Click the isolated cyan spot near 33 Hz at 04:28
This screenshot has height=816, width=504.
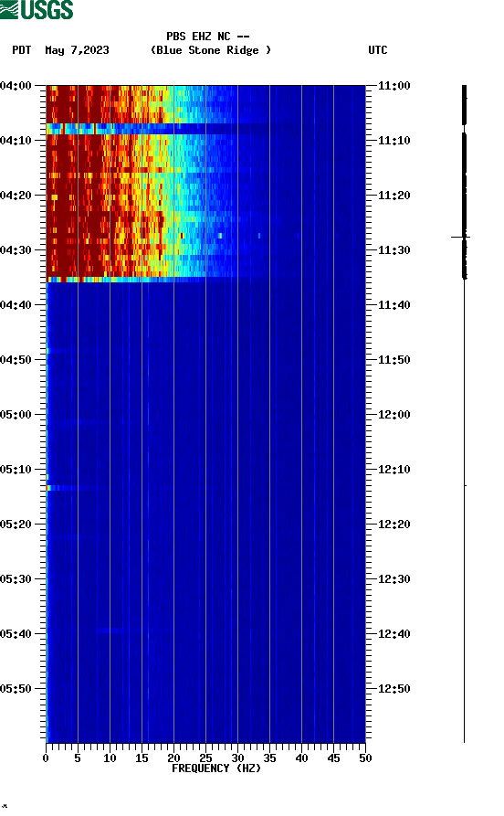pos(259,237)
